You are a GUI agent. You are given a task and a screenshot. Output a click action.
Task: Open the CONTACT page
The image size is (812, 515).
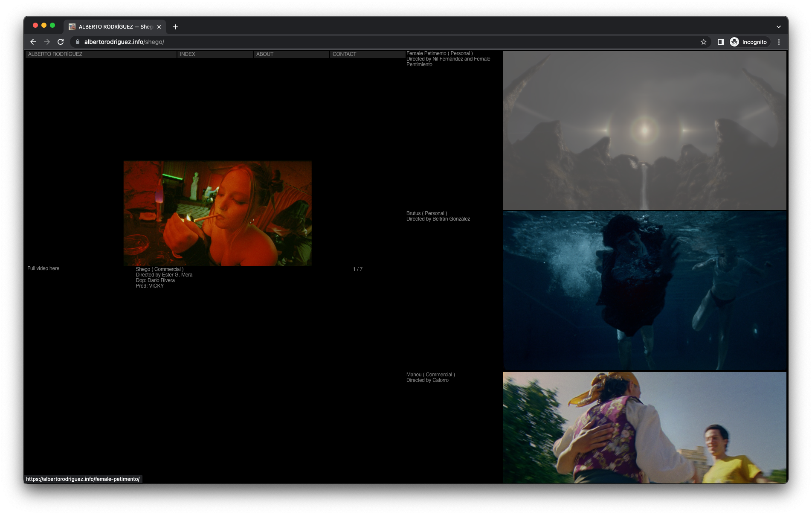click(x=344, y=54)
